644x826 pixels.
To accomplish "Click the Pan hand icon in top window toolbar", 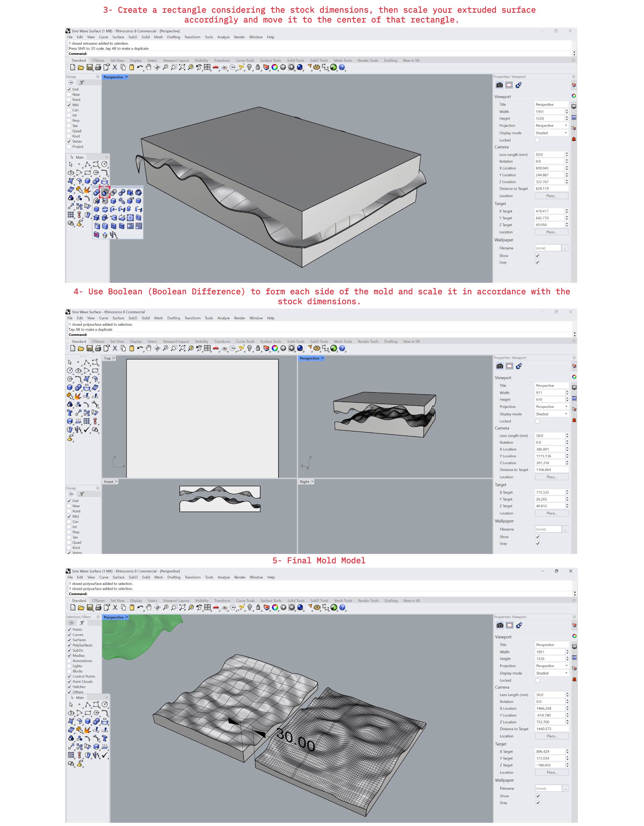I will pyautogui.click(x=149, y=67).
